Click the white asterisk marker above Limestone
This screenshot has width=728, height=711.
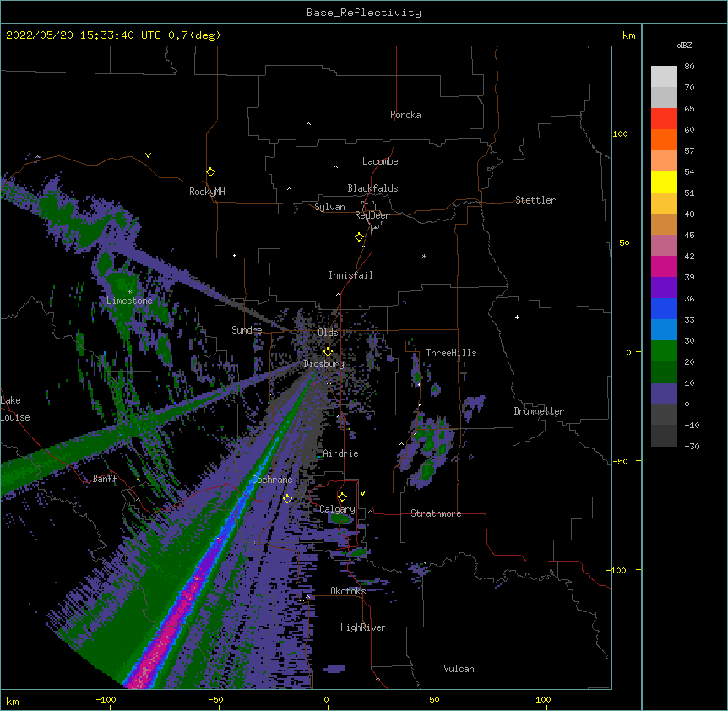(129, 292)
